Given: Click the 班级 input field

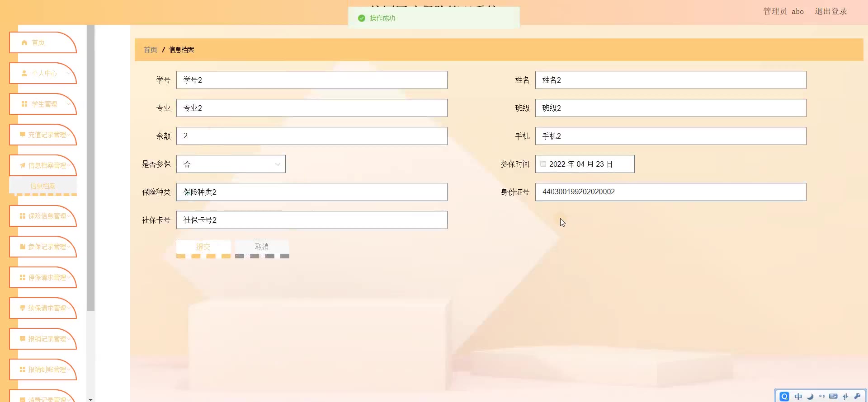Looking at the screenshot, I should 671,108.
